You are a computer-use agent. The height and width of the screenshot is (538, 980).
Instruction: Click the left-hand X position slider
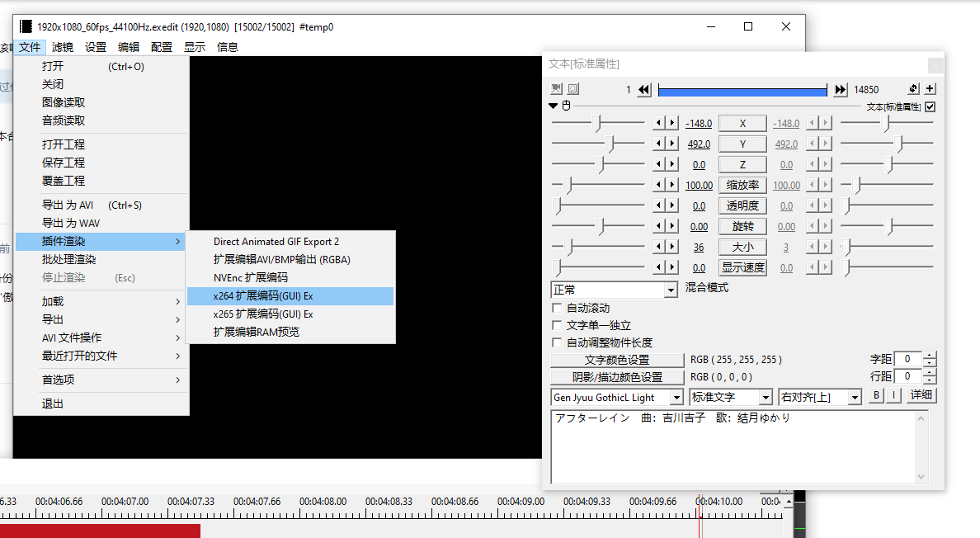[598, 123]
